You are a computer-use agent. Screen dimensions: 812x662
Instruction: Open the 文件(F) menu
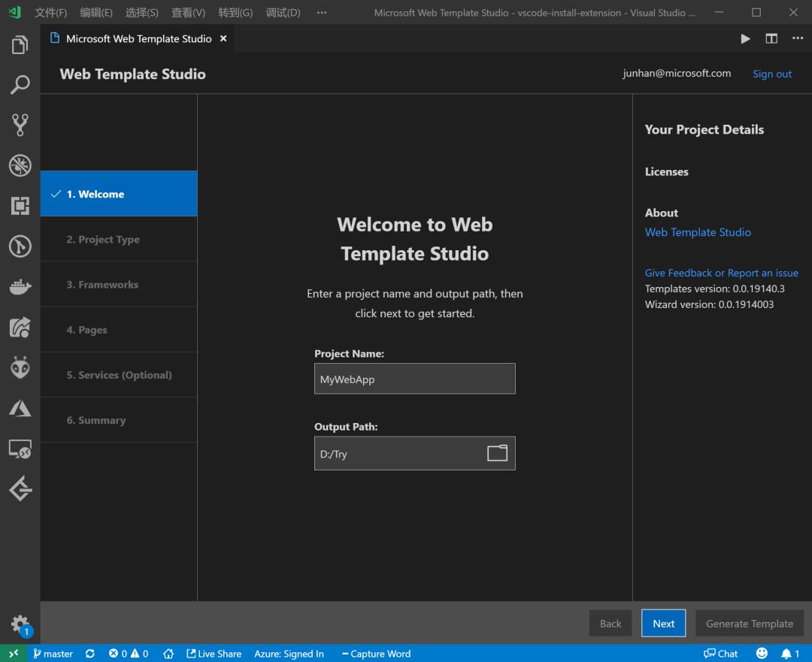click(51, 13)
